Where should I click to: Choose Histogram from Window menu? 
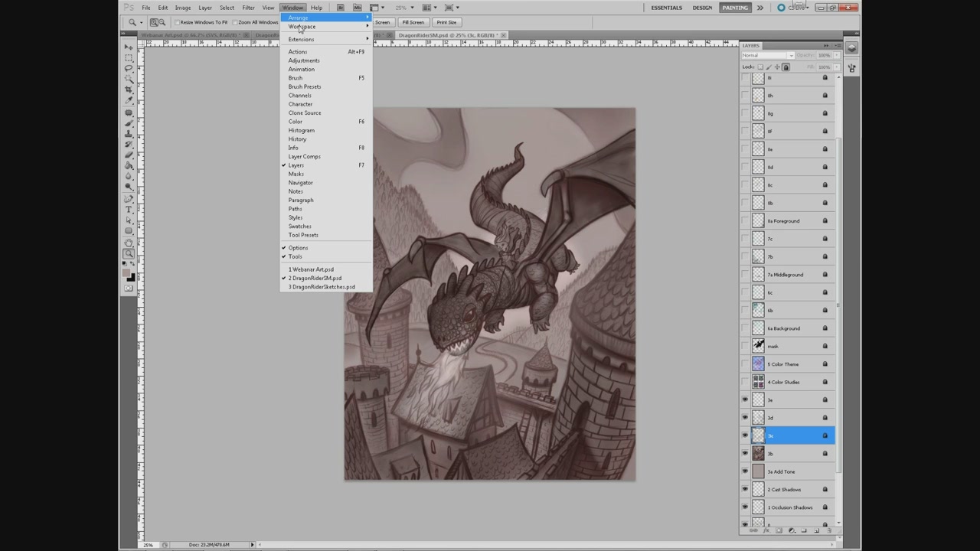pos(301,130)
